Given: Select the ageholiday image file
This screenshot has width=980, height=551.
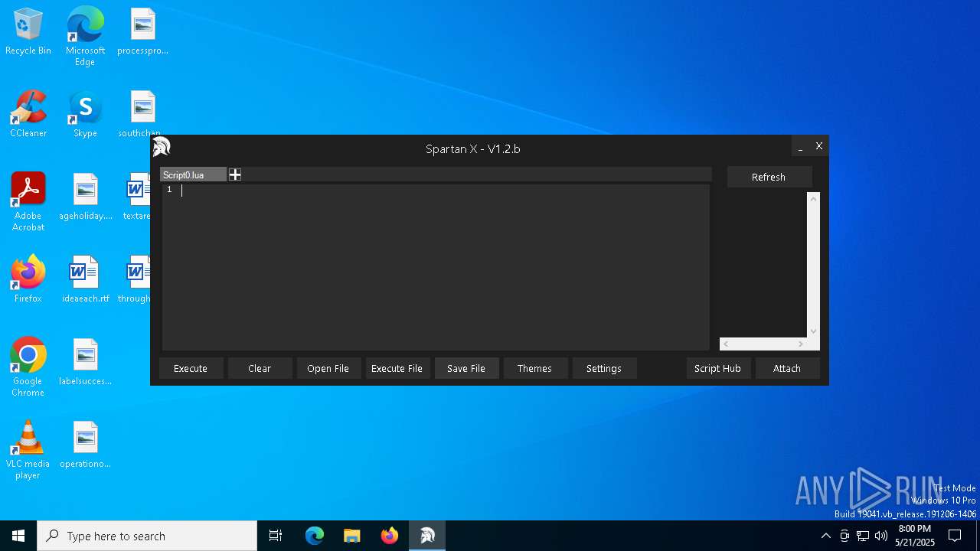Looking at the screenshot, I should [85, 197].
